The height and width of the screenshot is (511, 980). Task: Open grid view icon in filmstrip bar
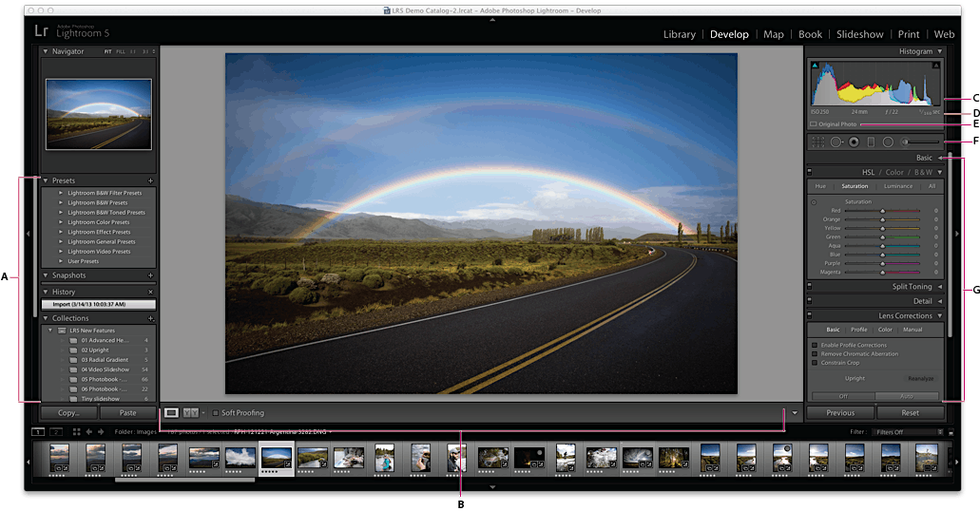77,431
